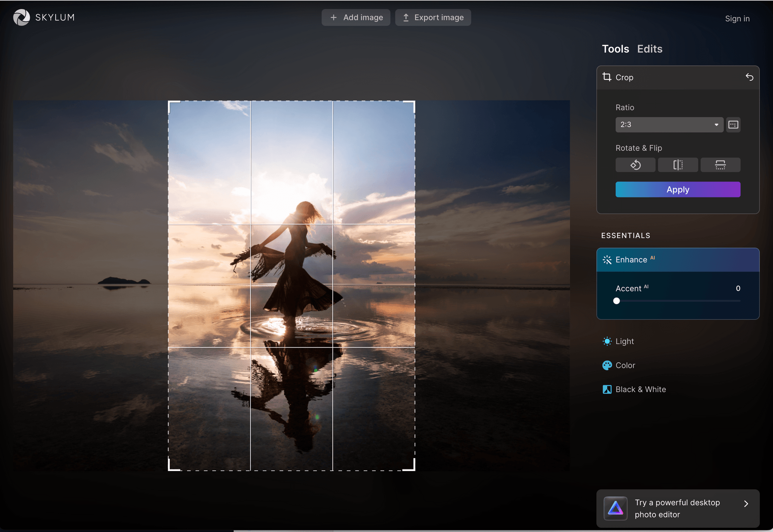Flip the image horizontally
Screen dimensions: 773x532
tap(678, 165)
